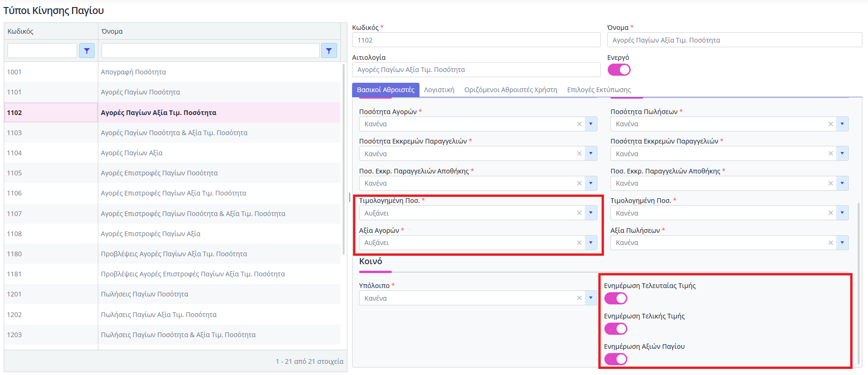
Task: Turn off Ενημέρωση Αξιών Παγίου toggle
Action: [x=615, y=359]
